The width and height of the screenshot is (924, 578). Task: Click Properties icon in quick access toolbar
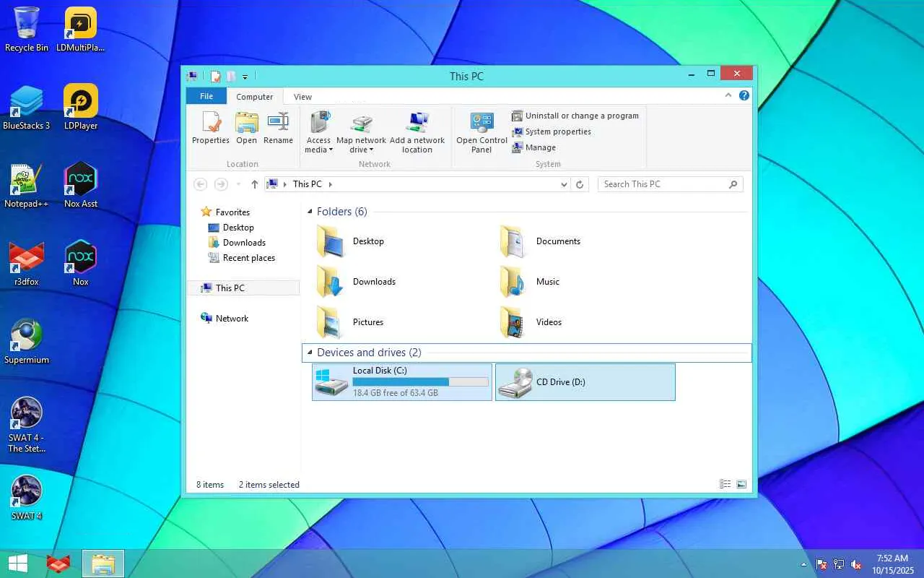[x=215, y=76]
